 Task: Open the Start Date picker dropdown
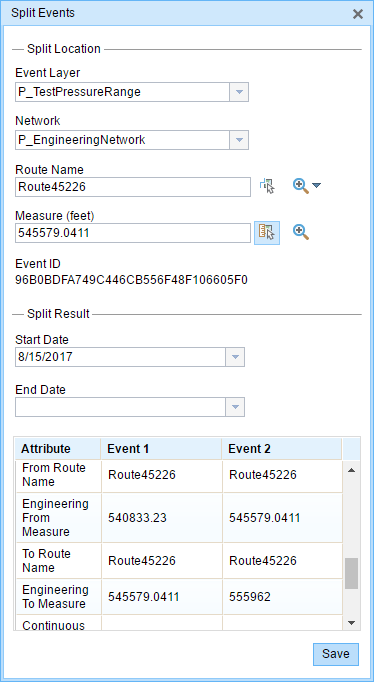235,357
